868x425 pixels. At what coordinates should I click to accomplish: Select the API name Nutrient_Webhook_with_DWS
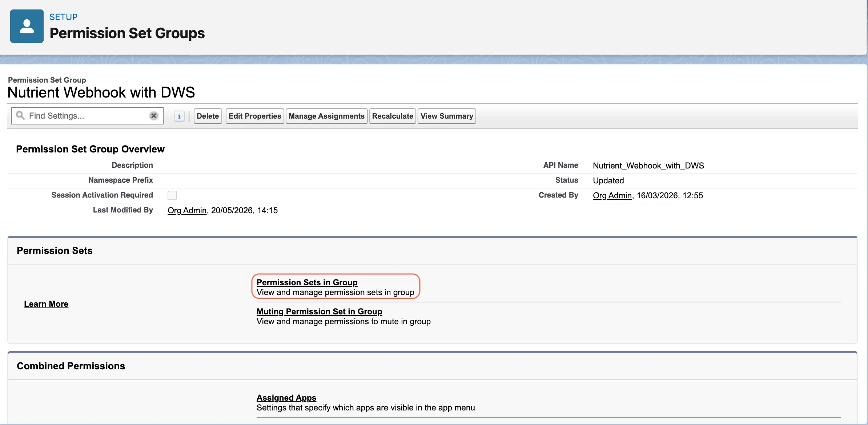click(x=648, y=166)
